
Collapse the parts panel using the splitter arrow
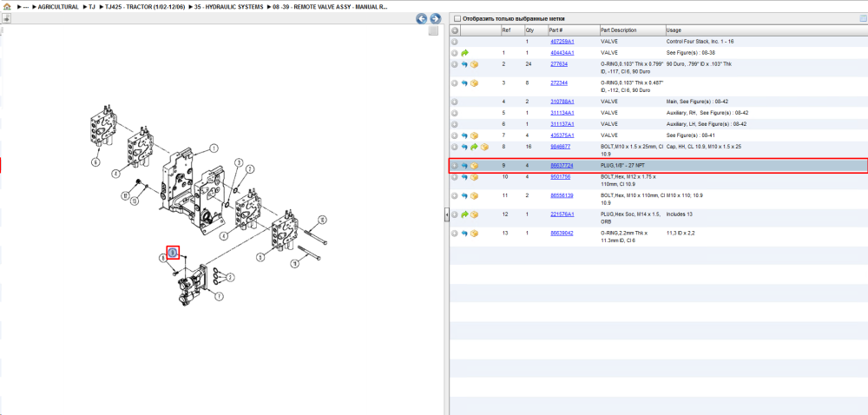click(446, 215)
